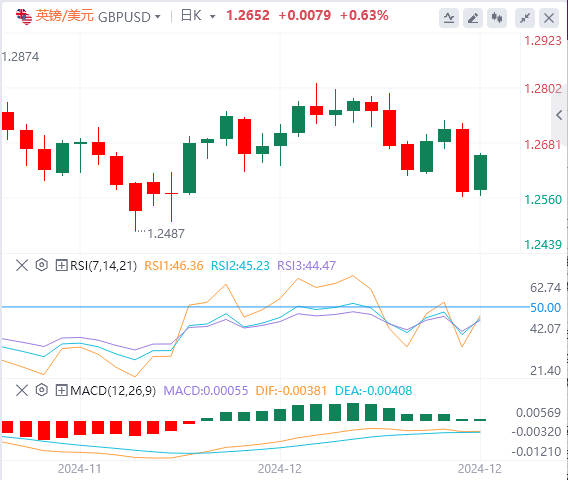Select the 英镑/美元 pair name

pos(64,16)
